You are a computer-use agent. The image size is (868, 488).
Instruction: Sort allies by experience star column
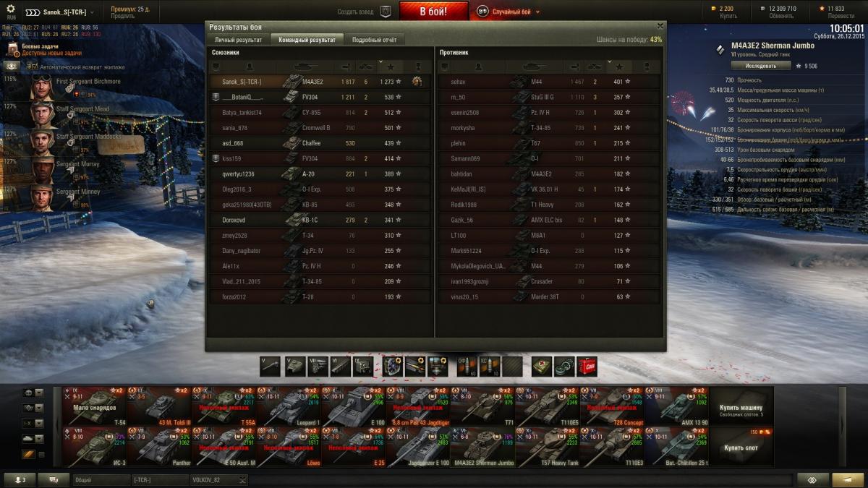coord(391,67)
